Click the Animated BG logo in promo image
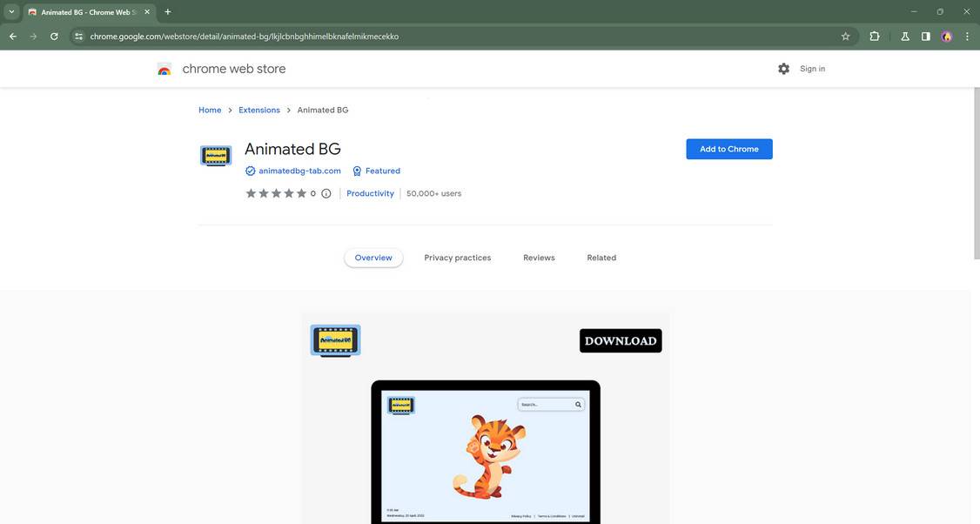This screenshot has height=524, width=980. click(336, 341)
